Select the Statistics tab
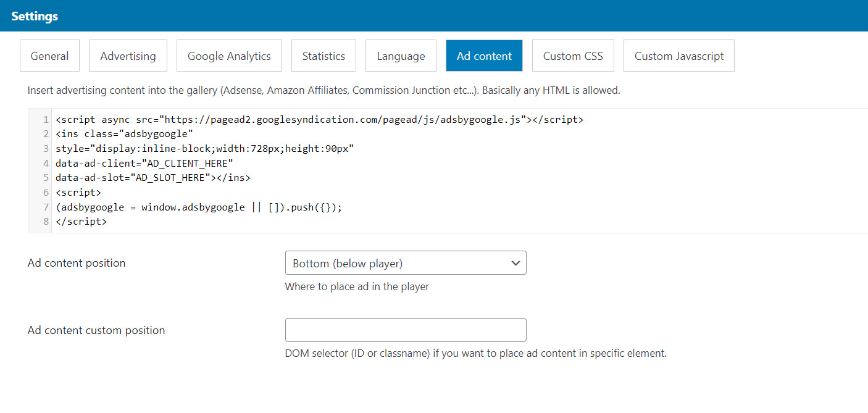The height and width of the screenshot is (413, 868). coord(323,56)
